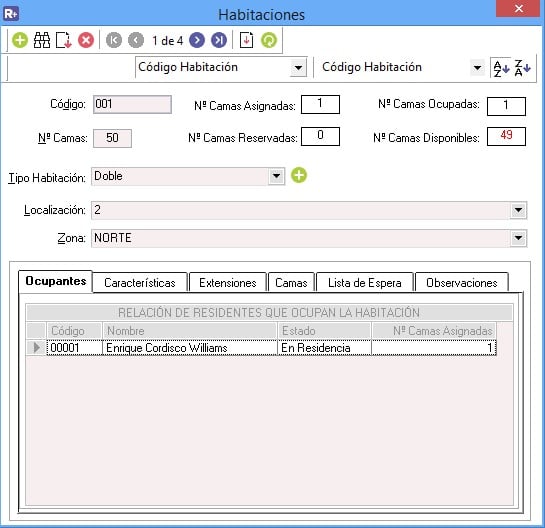545x528 pixels.
Task: Click the Nº Camas Reservadas value box
Action: (x=320, y=136)
